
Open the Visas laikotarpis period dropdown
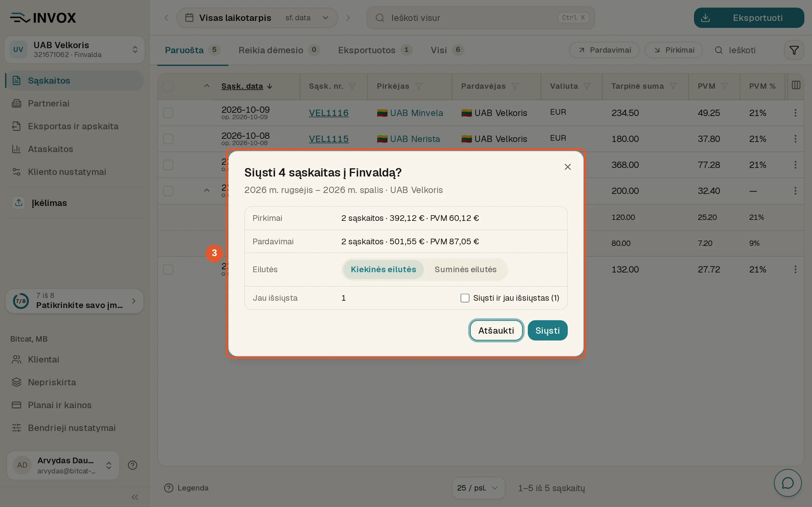[x=257, y=18]
